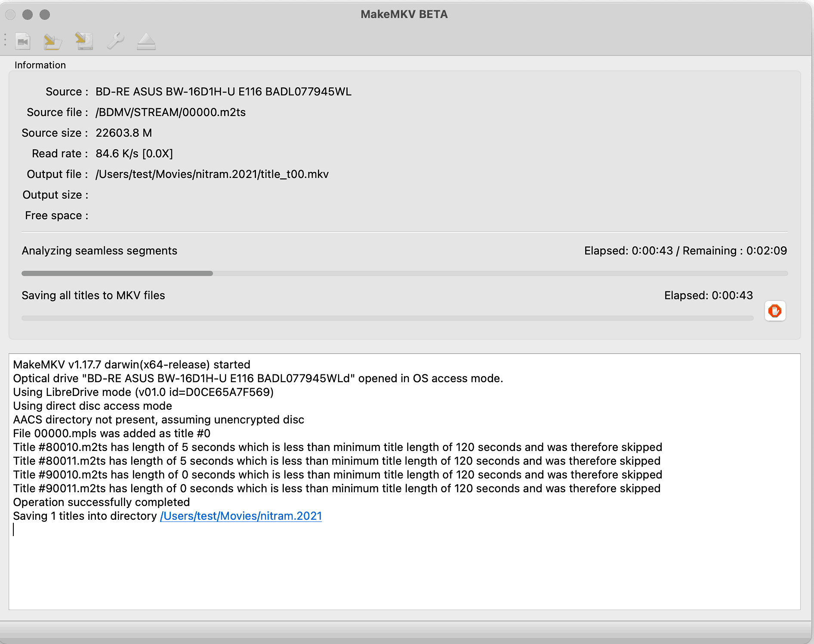The height and width of the screenshot is (644, 814).
Task: Open the /Users/test/Movies/nitram.2021 directory link
Action: [240, 516]
